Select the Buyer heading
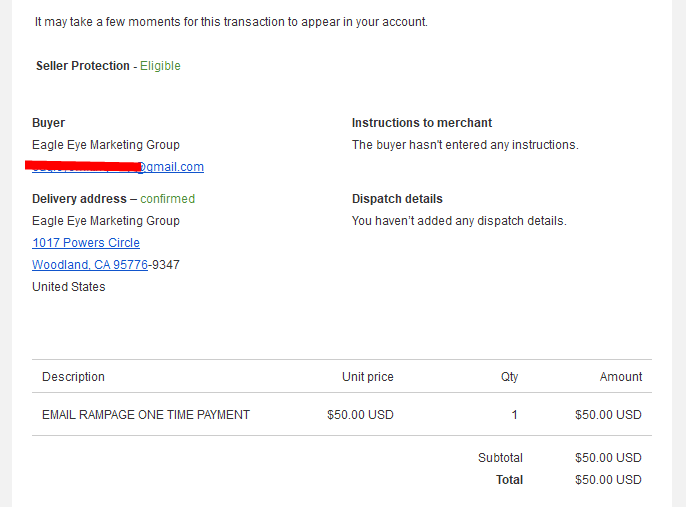 point(49,123)
